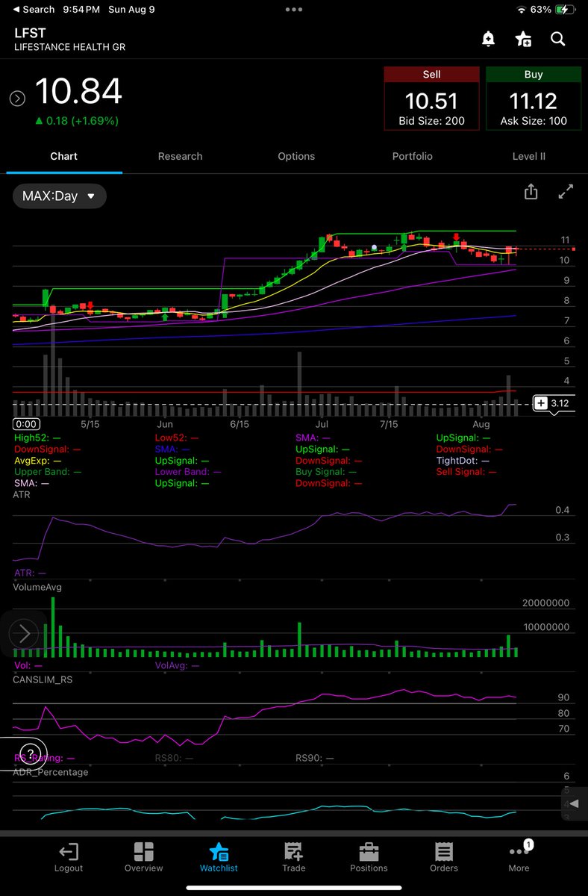This screenshot has height=896, width=588.
Task: Expand chart to full screen
Action: click(566, 192)
